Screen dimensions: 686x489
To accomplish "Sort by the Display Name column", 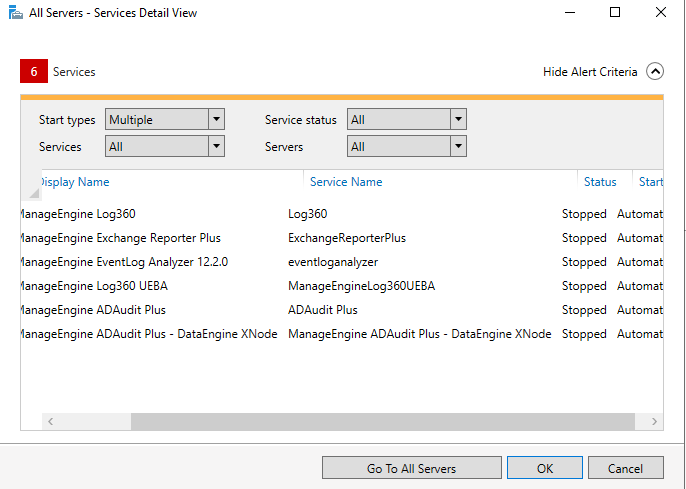I will (74, 182).
